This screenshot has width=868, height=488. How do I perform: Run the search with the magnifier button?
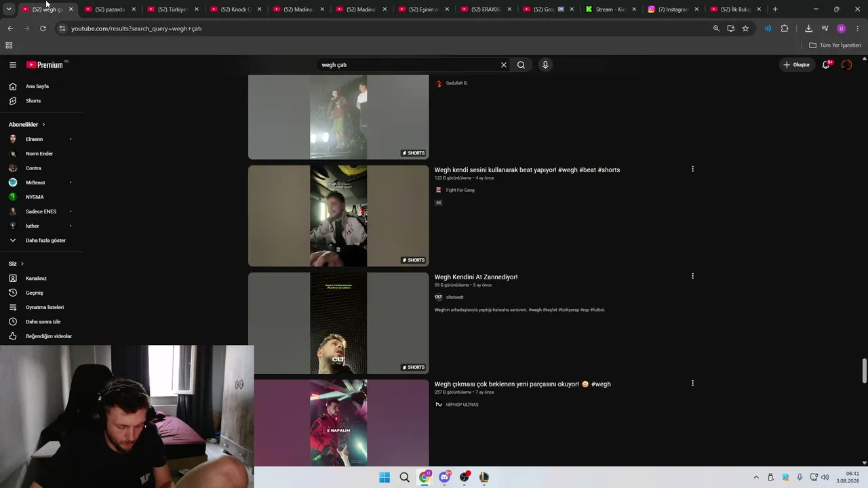(521, 65)
